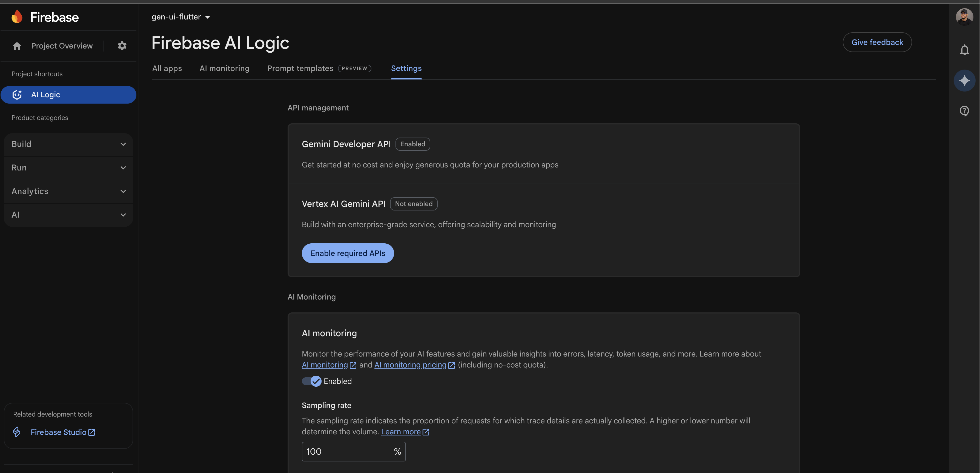Open Gemini sparkle assistant button

click(x=964, y=81)
